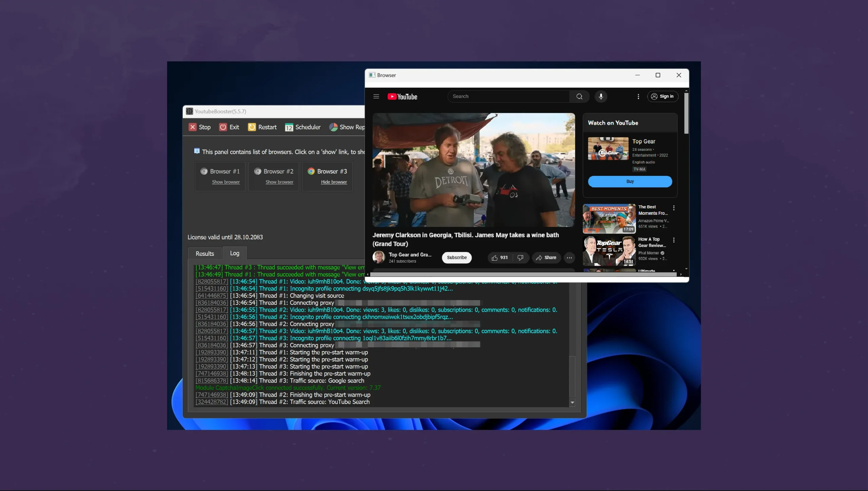Screen dimensions: 868x491
Task: Click the video title about Jeremy Clarkson in Georgia
Action: [x=466, y=239]
